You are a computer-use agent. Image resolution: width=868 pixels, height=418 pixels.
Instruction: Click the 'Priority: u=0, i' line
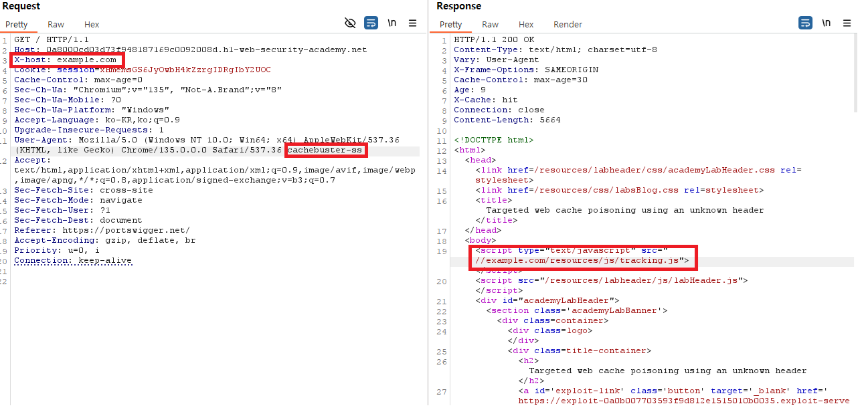pyautogui.click(x=57, y=250)
